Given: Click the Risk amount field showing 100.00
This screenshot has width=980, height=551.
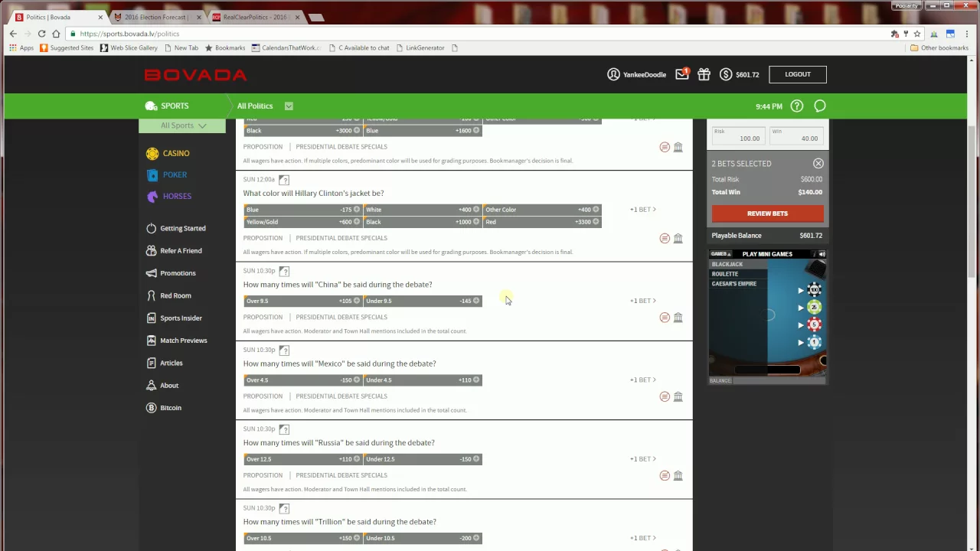Looking at the screenshot, I should pos(737,135).
